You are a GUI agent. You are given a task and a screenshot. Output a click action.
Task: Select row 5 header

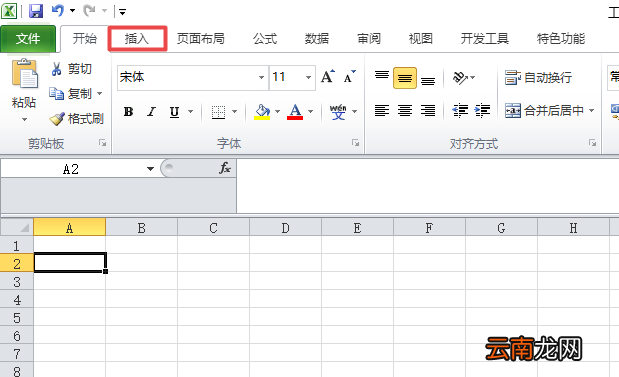coord(17,318)
